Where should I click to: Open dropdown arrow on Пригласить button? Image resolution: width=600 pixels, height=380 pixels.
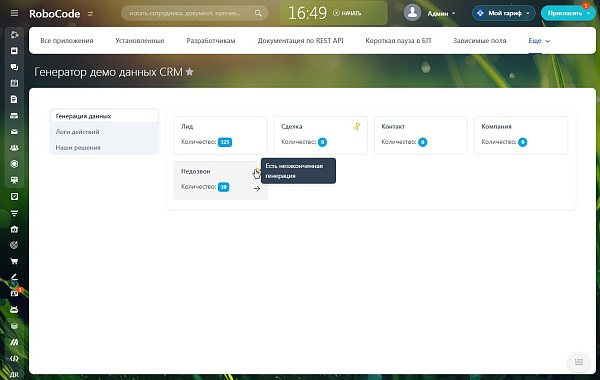(589, 13)
